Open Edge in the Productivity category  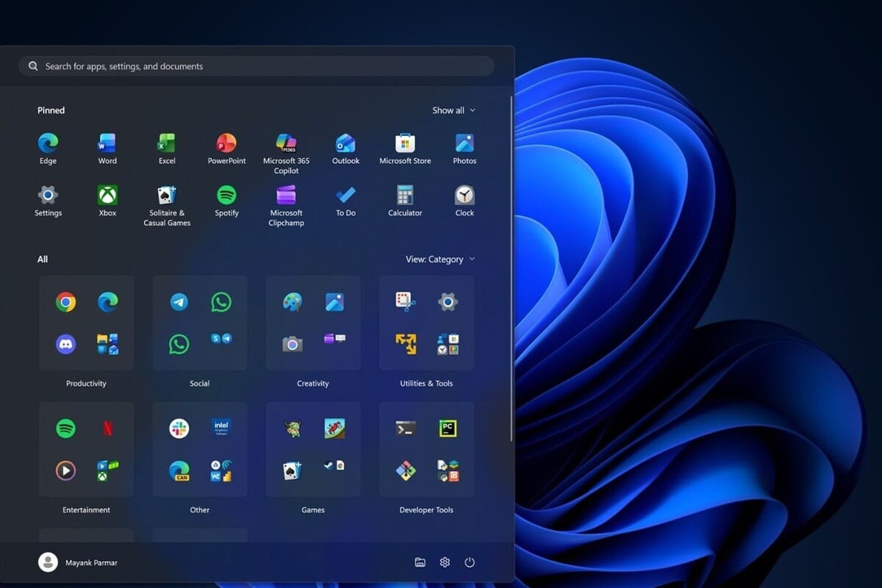coord(108,302)
